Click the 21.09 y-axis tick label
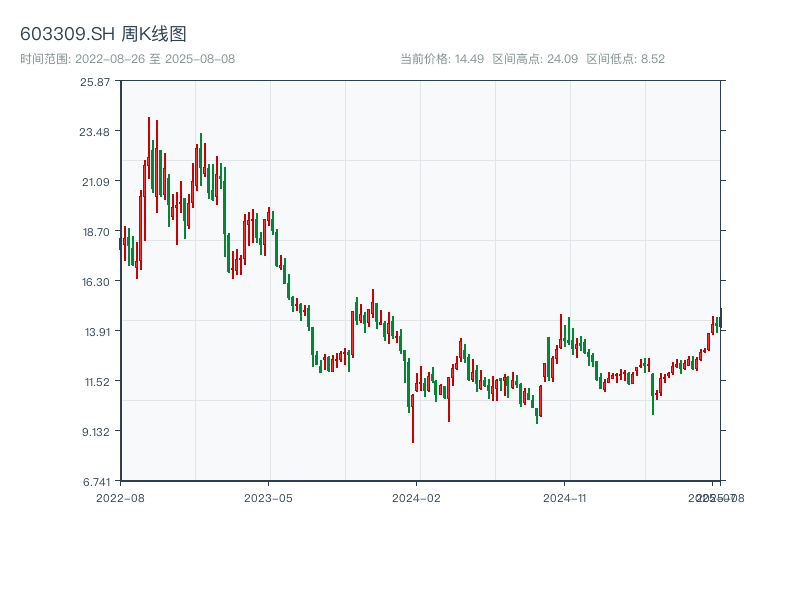 pyautogui.click(x=95, y=182)
